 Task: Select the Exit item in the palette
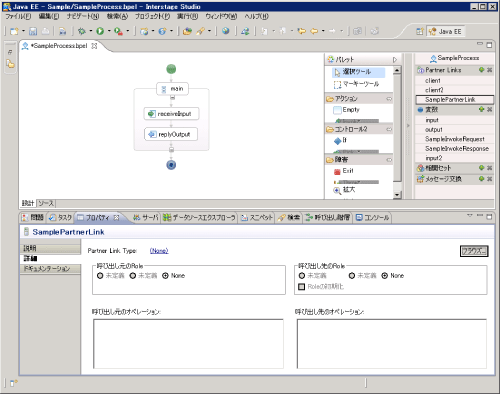pyautogui.click(x=344, y=171)
